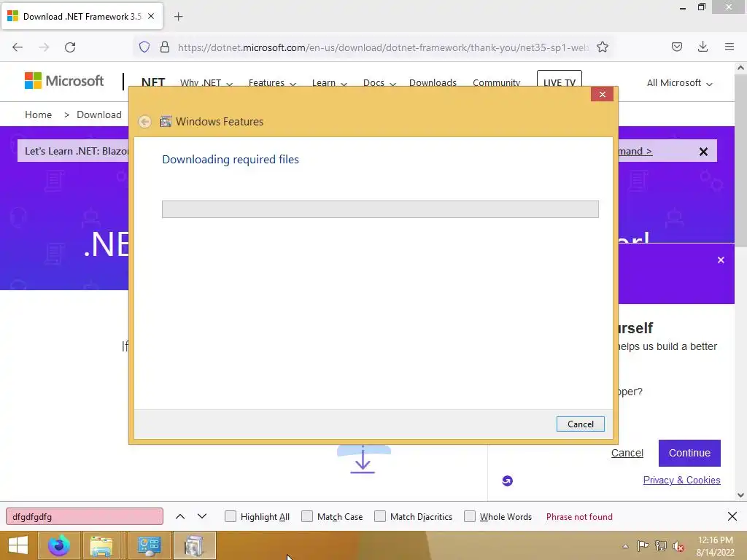Close the Download .NET Framework tab
747x560 pixels.
tap(151, 16)
